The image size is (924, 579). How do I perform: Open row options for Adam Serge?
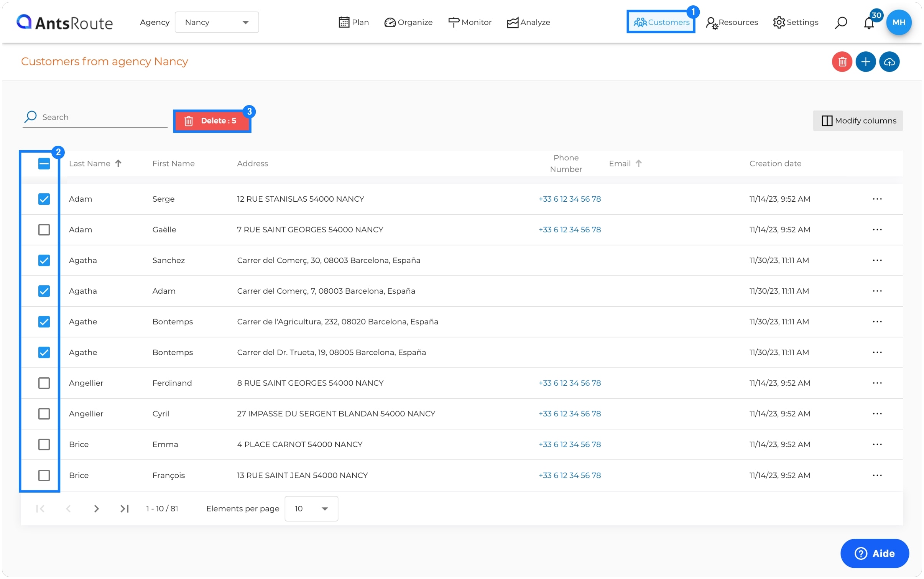pyautogui.click(x=877, y=199)
